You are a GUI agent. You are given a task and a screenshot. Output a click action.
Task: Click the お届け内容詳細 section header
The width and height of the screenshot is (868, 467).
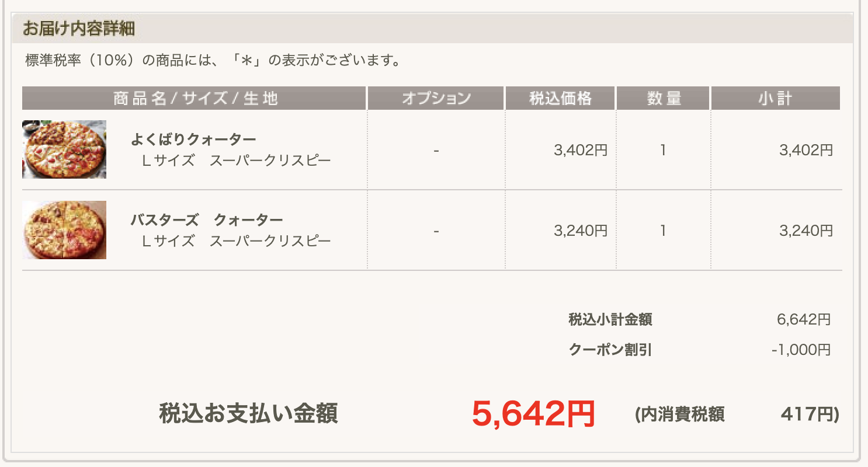click(x=79, y=29)
